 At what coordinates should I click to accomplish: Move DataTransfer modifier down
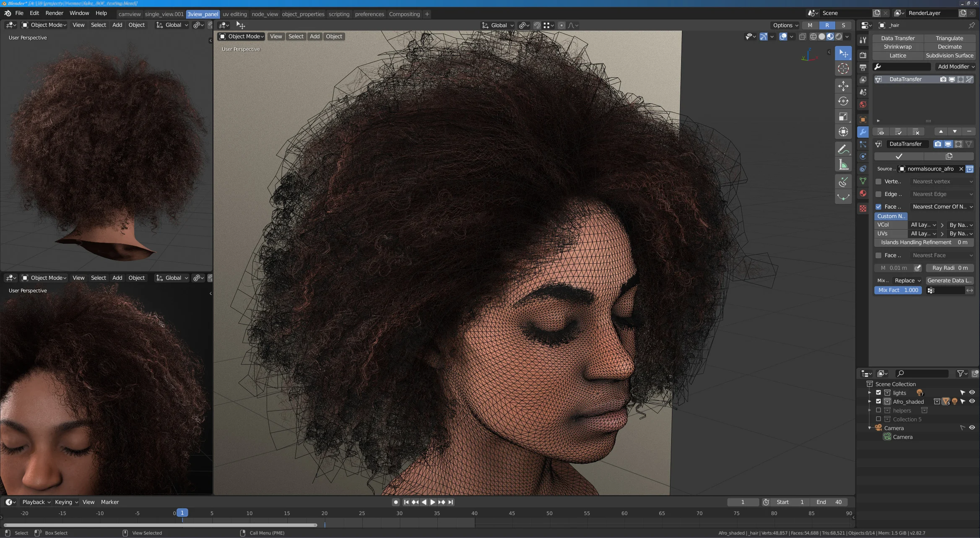(954, 132)
